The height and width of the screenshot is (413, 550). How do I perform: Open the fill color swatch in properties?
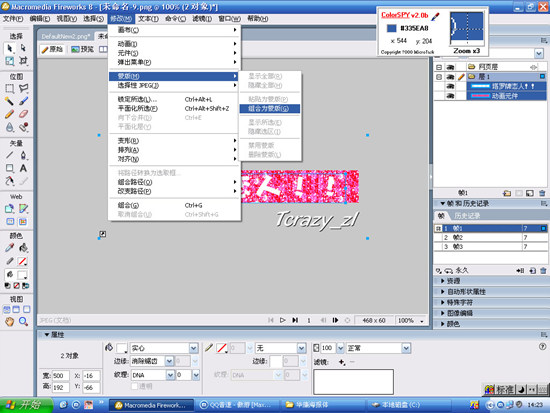click(122, 348)
